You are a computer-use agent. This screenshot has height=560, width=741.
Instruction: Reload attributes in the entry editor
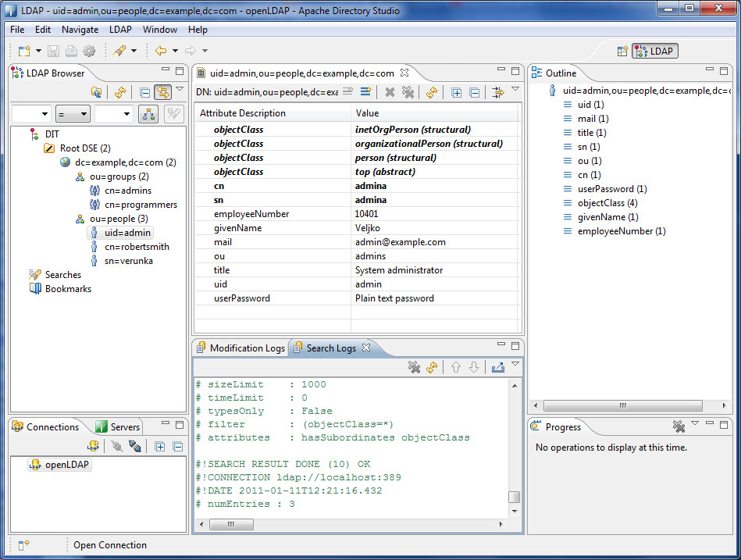pyautogui.click(x=432, y=92)
